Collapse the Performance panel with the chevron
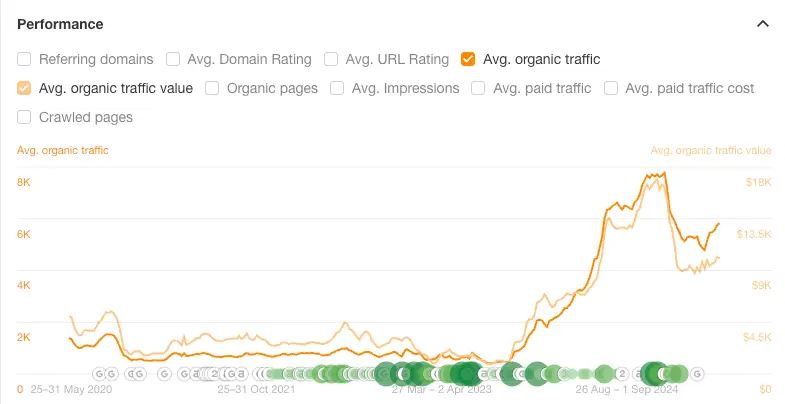This screenshot has width=785, height=404. pyautogui.click(x=763, y=23)
